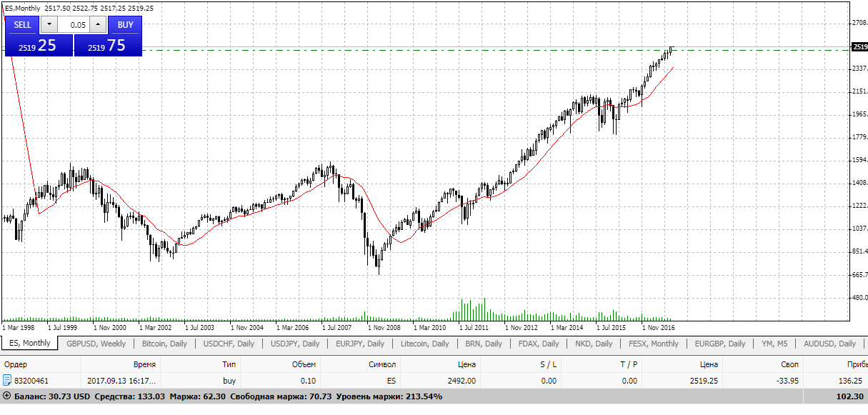This screenshot has width=868, height=415.
Task: Click the buy price 2519 75 panel
Action: click(x=108, y=45)
